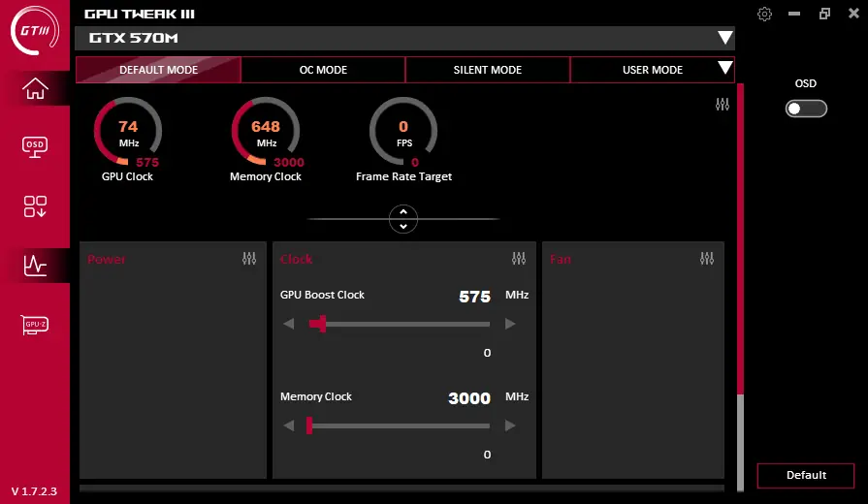Viewport: 868px width, 504px height.
Task: Click the Memory Clock slider handle
Action: click(x=309, y=425)
